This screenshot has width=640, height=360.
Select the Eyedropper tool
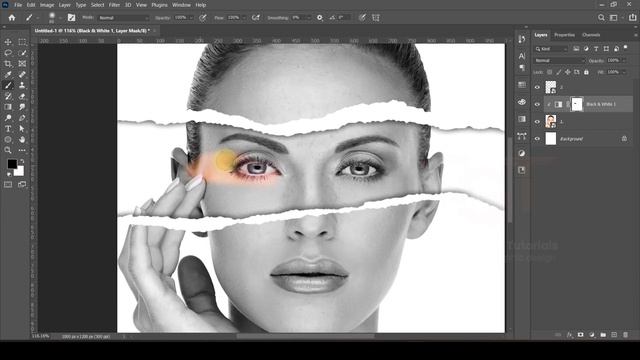pyautogui.click(x=8, y=74)
